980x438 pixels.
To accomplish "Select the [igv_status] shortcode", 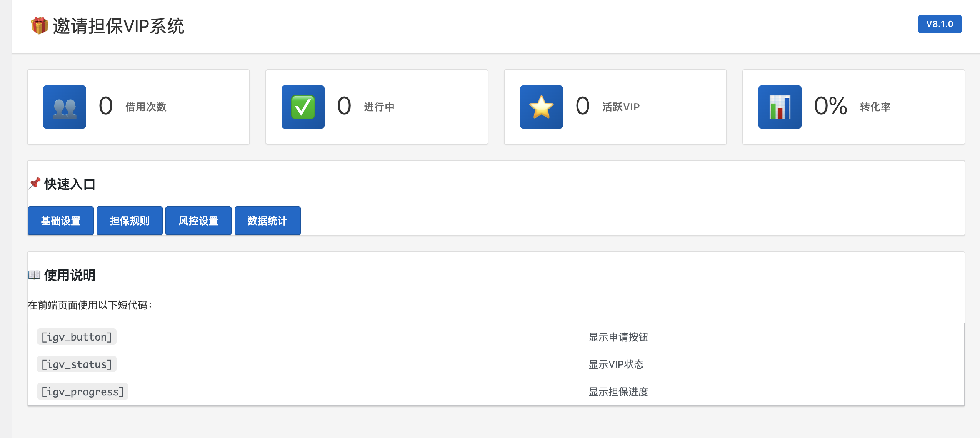I will pos(76,364).
